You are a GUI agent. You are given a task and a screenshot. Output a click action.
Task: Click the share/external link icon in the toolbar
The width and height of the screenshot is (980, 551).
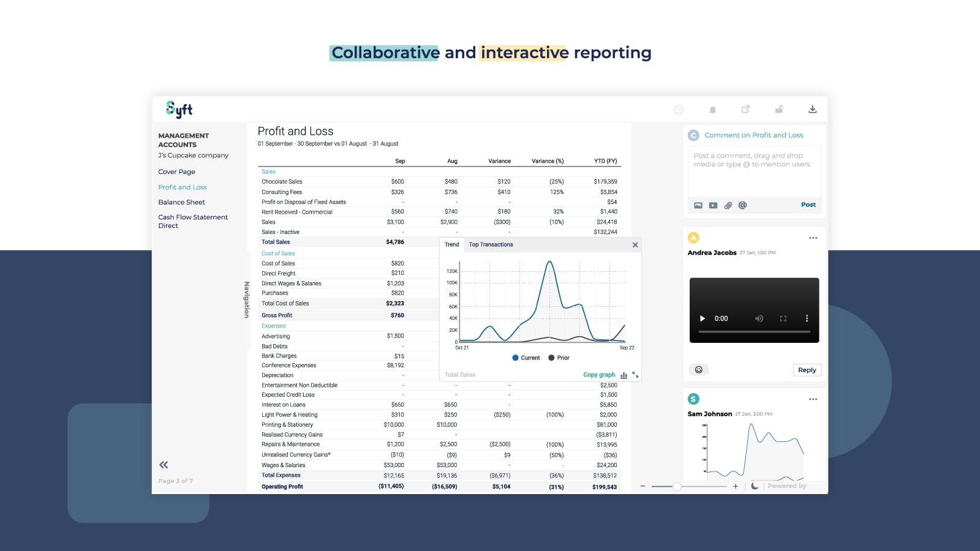pos(746,109)
